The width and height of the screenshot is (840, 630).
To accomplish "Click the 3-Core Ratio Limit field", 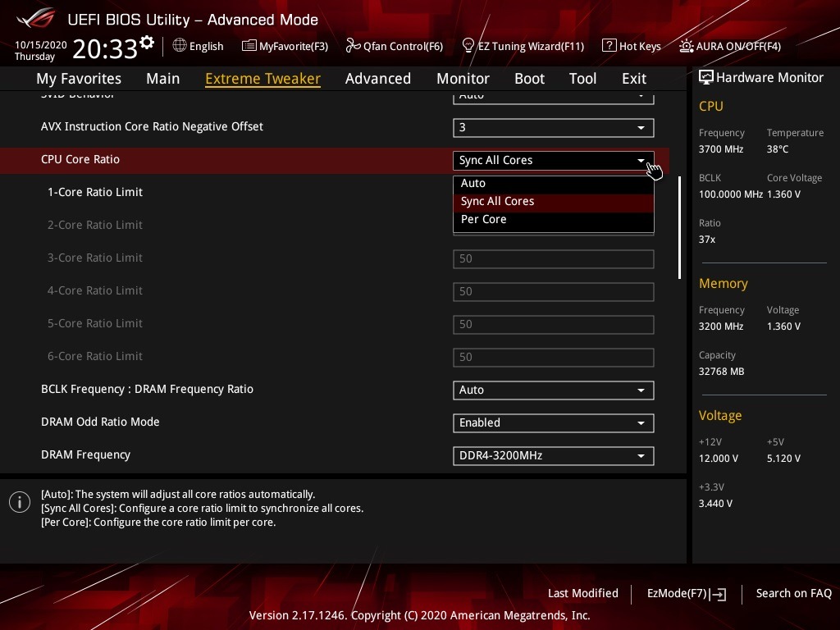I will pos(554,258).
